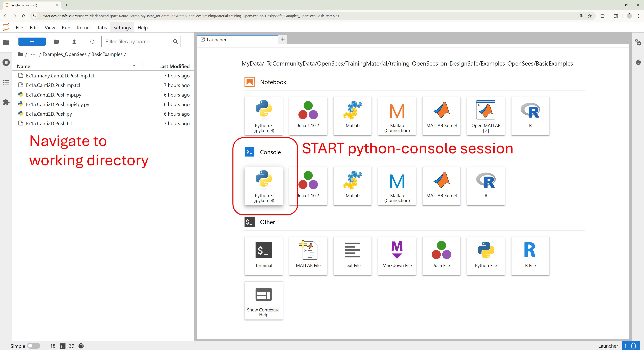Open Extension Manager puzzle icon
The height and width of the screenshot is (350, 644).
click(6, 102)
